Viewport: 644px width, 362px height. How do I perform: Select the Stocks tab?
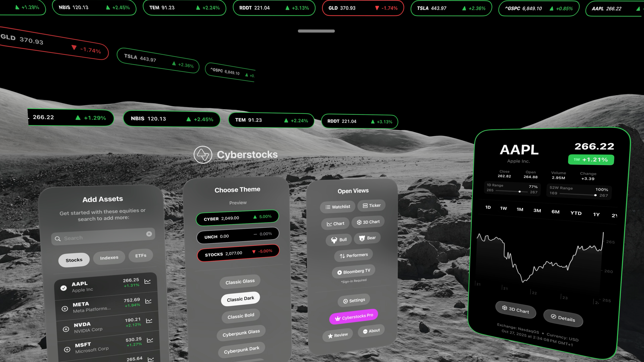pos(74,260)
